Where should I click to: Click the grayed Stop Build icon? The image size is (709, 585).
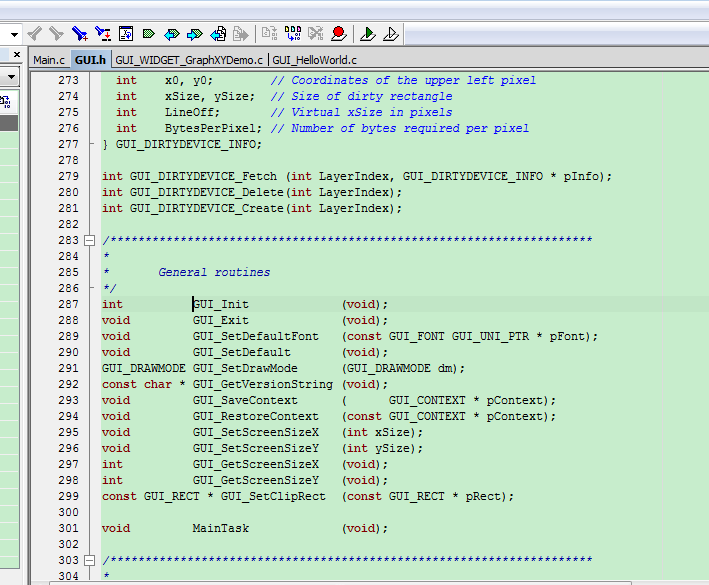coord(316,34)
